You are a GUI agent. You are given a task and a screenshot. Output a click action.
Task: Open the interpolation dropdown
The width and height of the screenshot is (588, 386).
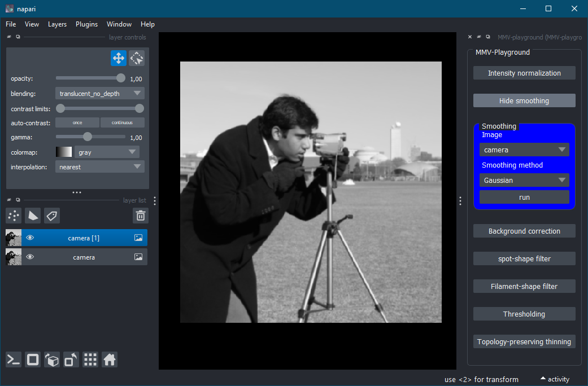click(99, 166)
